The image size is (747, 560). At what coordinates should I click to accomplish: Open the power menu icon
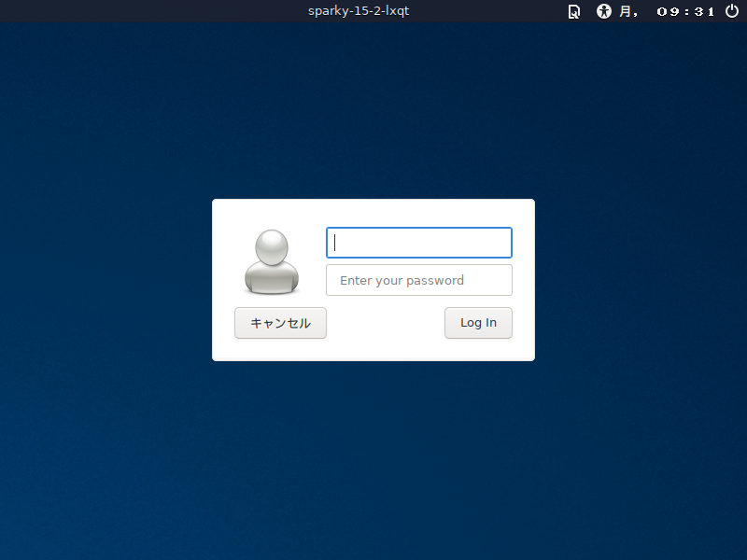coord(732,11)
